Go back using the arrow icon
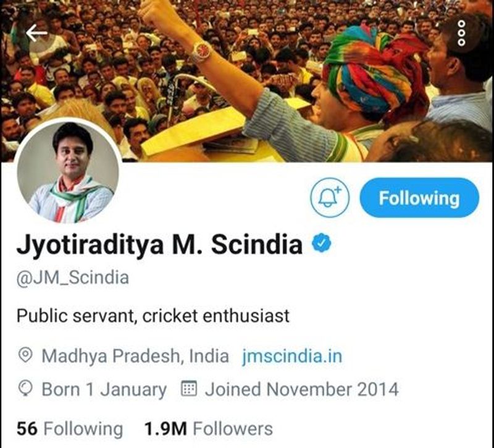Image resolution: width=494 pixels, height=448 pixels. click(36, 33)
